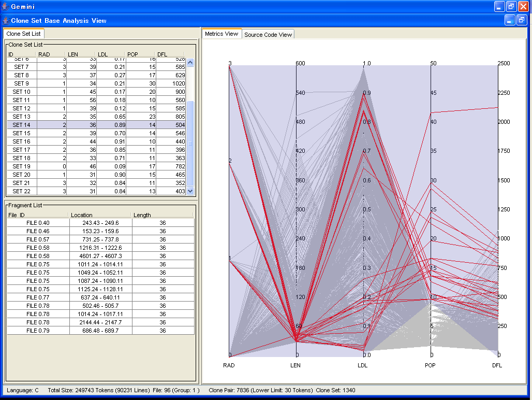
Task: Restore the inner Clone Set Base Analysis window
Action: tap(521, 20)
